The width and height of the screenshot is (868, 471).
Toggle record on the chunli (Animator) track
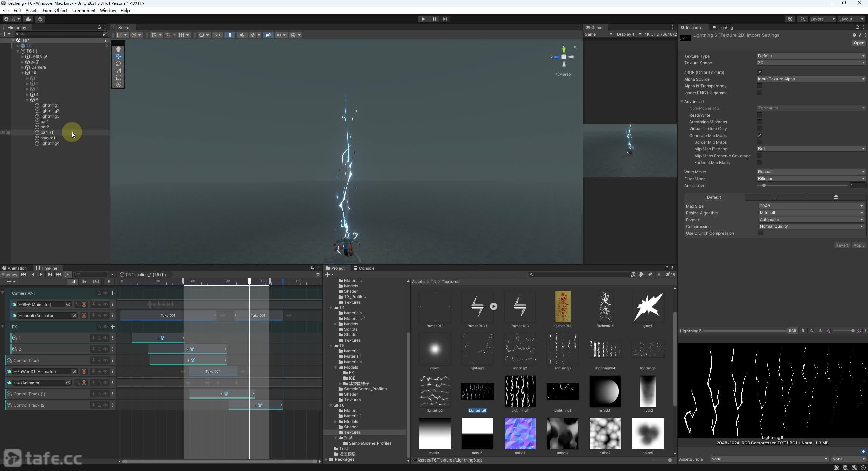(x=84, y=315)
